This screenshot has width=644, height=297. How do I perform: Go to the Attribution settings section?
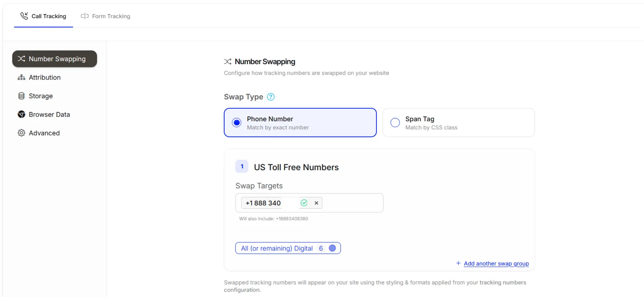tap(39, 77)
